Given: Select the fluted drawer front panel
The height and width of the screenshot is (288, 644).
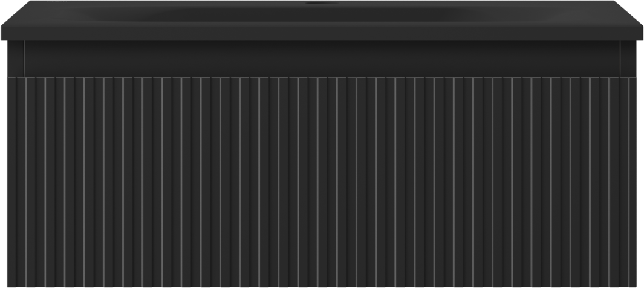Looking at the screenshot, I should click(322, 182).
